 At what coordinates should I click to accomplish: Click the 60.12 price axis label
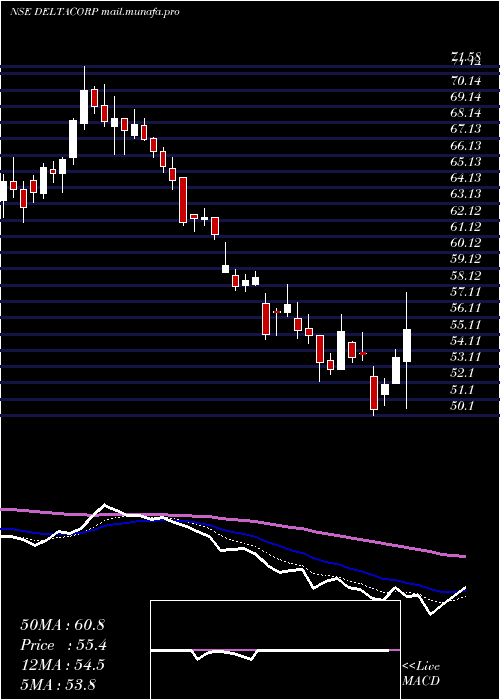[466, 243]
